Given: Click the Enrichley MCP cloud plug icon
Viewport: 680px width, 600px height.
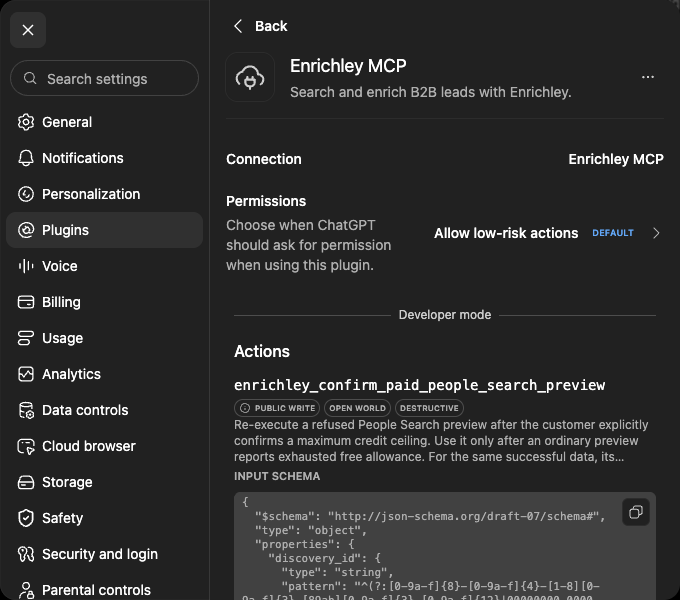Looking at the screenshot, I should click(250, 77).
